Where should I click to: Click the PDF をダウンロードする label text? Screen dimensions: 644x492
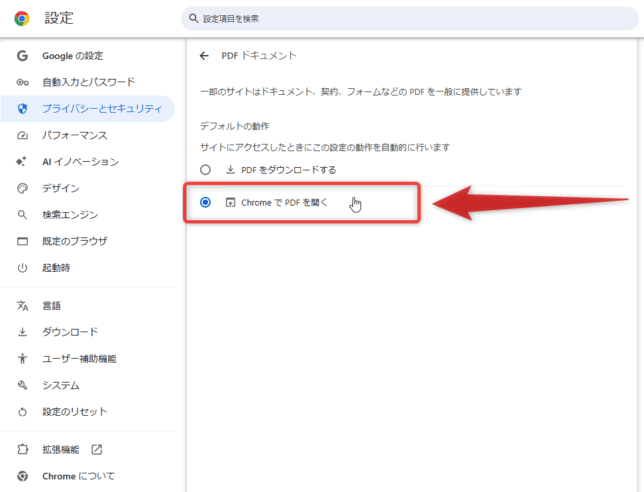coord(289,170)
